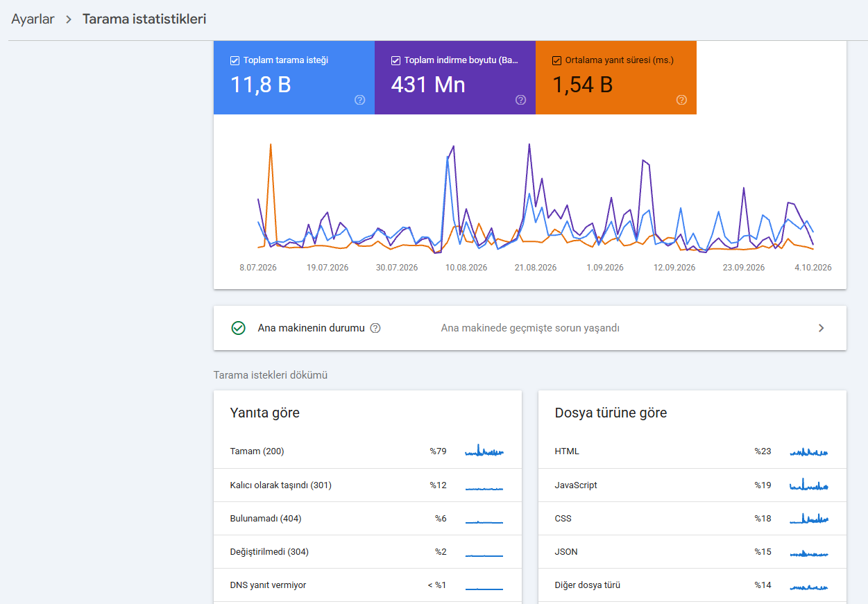Viewport: 868px width, 604px height.
Task: Open Değiştirilmedi (304) response row
Action: click(x=368, y=552)
